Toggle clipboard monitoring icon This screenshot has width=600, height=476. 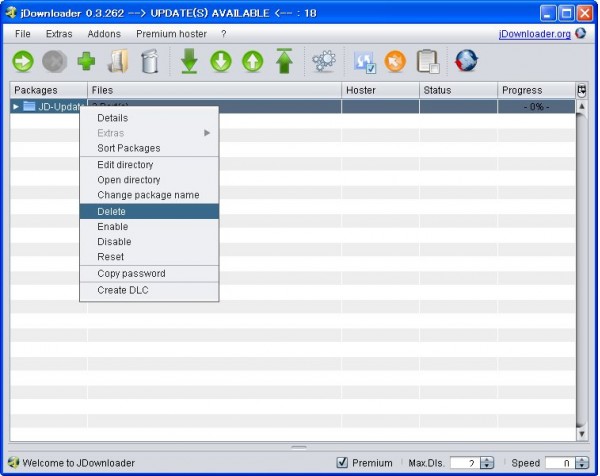[x=427, y=61]
